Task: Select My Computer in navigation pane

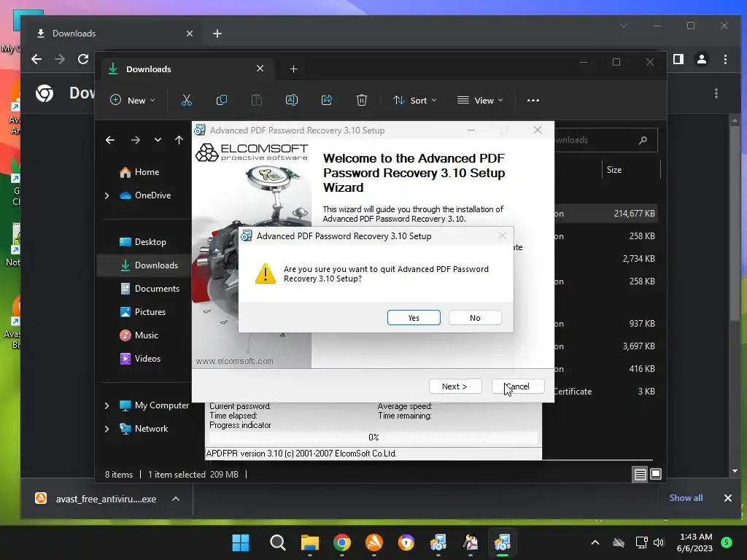Action: (154, 405)
